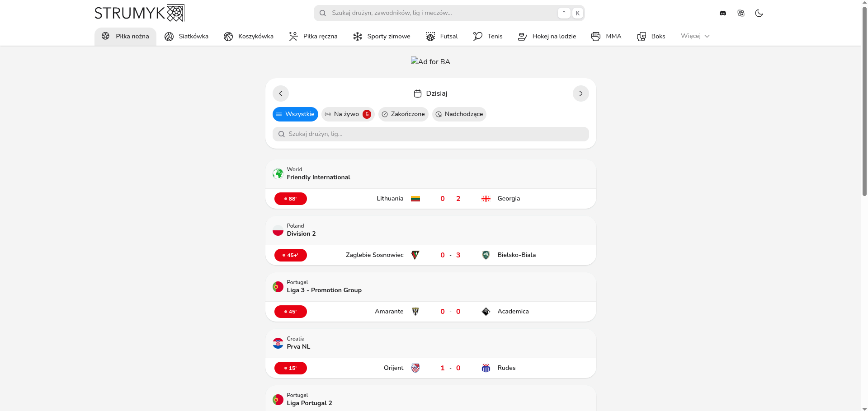The image size is (868, 411).
Task: Collapse the Friendly International league header
Action: pyautogui.click(x=430, y=174)
